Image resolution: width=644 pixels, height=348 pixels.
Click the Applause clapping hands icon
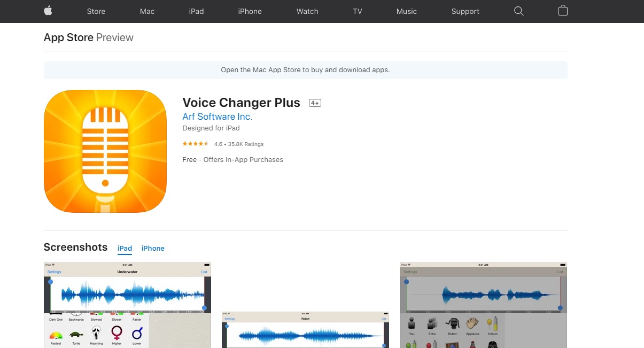pyautogui.click(x=472, y=324)
